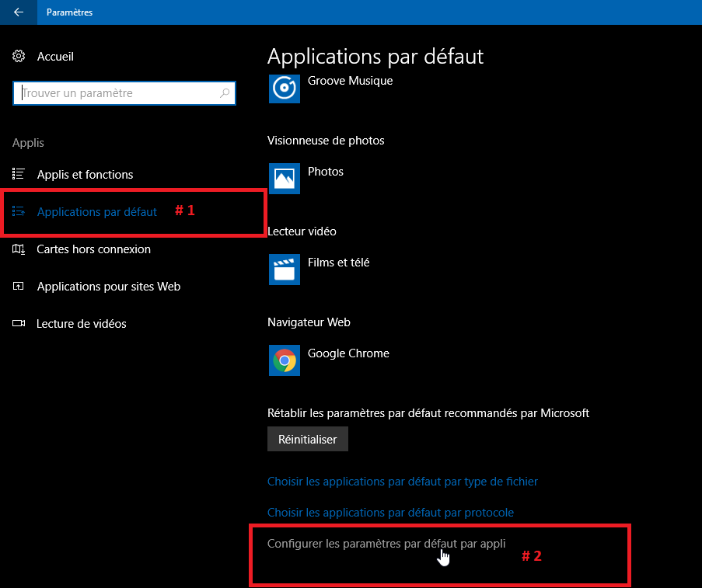Click the Accueil gear icon

pos(19,57)
